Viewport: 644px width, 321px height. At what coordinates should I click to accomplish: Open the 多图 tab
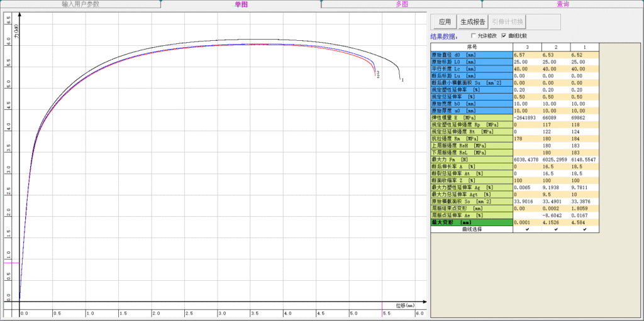[x=402, y=4]
